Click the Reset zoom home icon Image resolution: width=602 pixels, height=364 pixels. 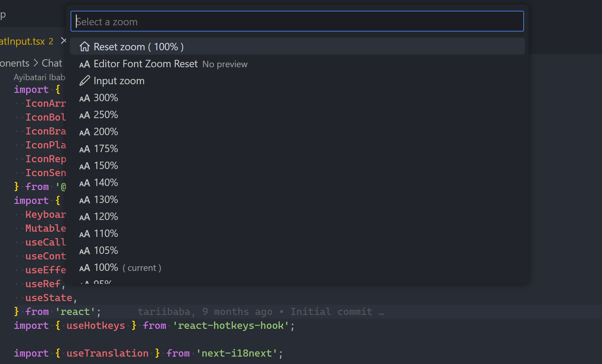click(x=85, y=47)
